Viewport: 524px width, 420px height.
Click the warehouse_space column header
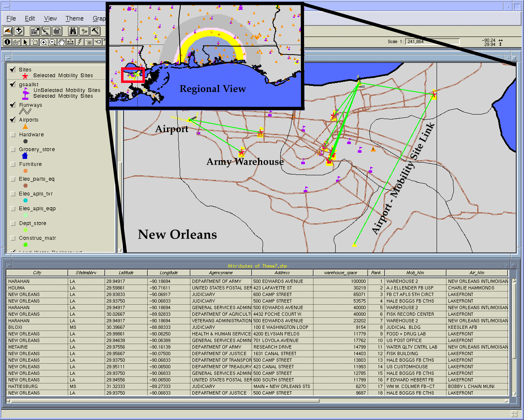340,273
